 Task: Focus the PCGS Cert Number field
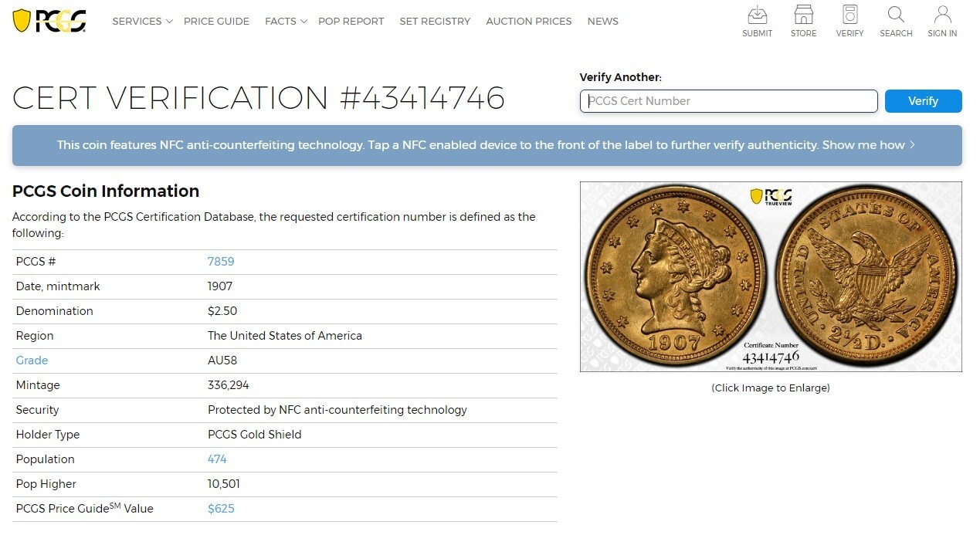728,101
